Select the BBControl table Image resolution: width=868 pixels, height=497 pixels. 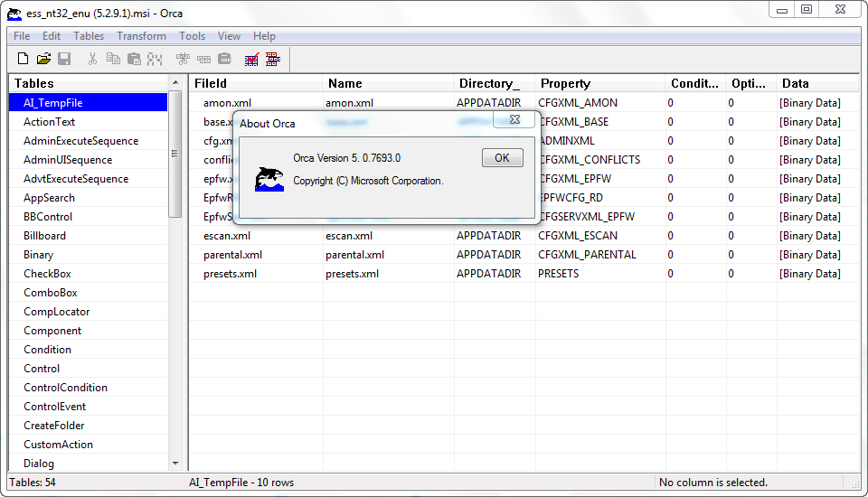88,217
